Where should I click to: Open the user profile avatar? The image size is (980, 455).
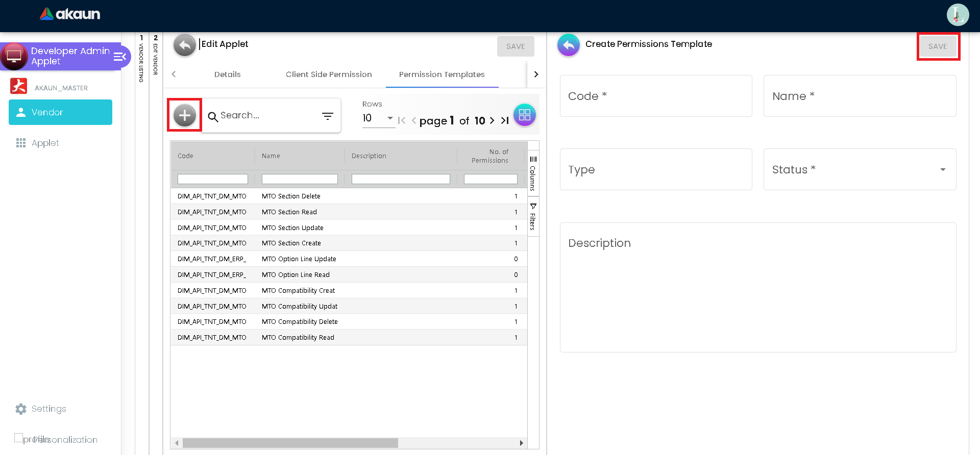tap(957, 15)
